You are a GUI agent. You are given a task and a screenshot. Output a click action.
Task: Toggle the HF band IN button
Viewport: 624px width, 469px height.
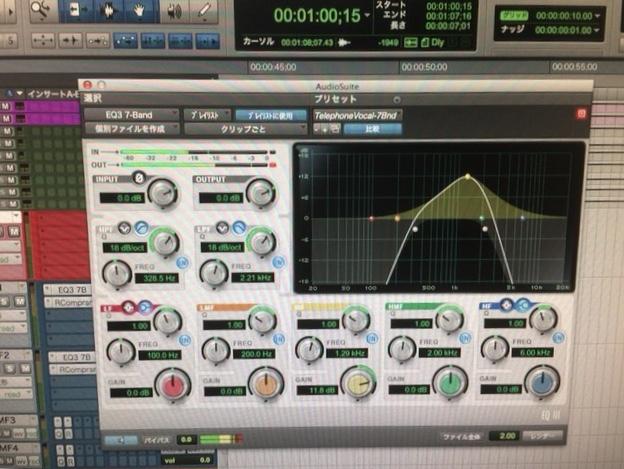coord(559,338)
